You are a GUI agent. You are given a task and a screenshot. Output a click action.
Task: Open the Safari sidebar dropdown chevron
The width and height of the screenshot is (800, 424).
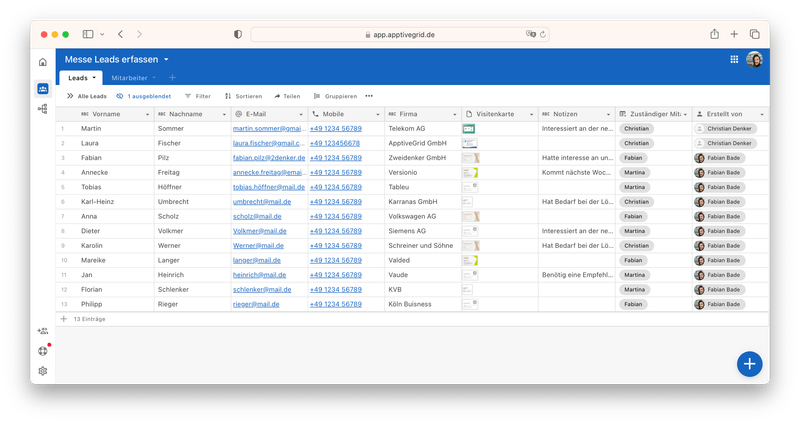(102, 34)
